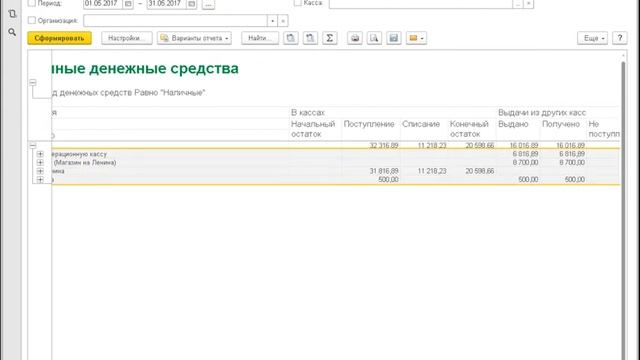The height and width of the screenshot is (360, 640).
Task: Clear the Организация field with x button
Action: click(x=283, y=20)
